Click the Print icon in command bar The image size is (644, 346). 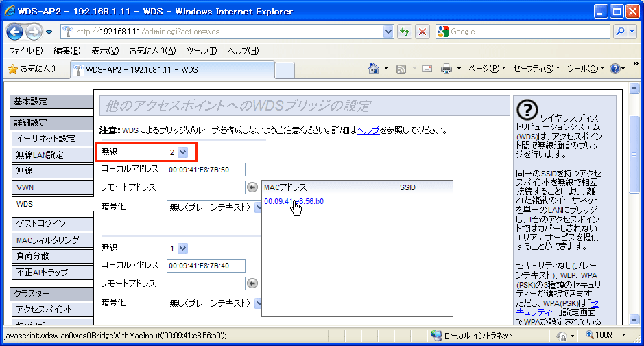click(x=446, y=69)
